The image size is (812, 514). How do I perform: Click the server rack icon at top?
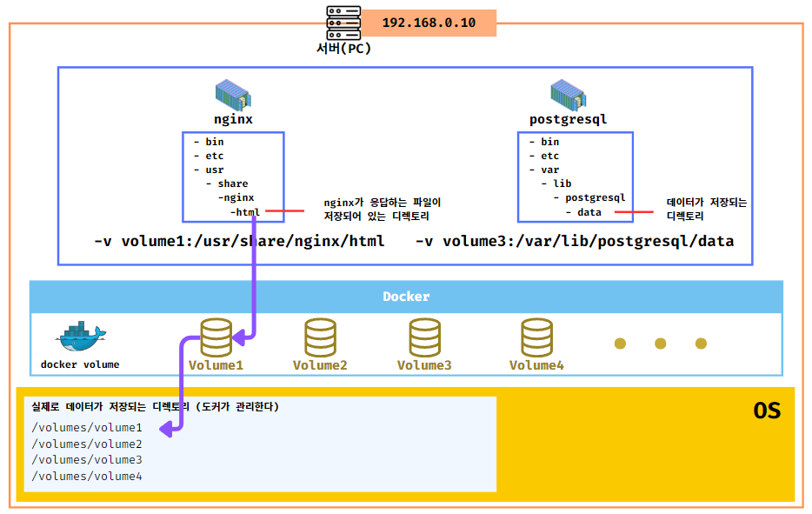pos(343,23)
